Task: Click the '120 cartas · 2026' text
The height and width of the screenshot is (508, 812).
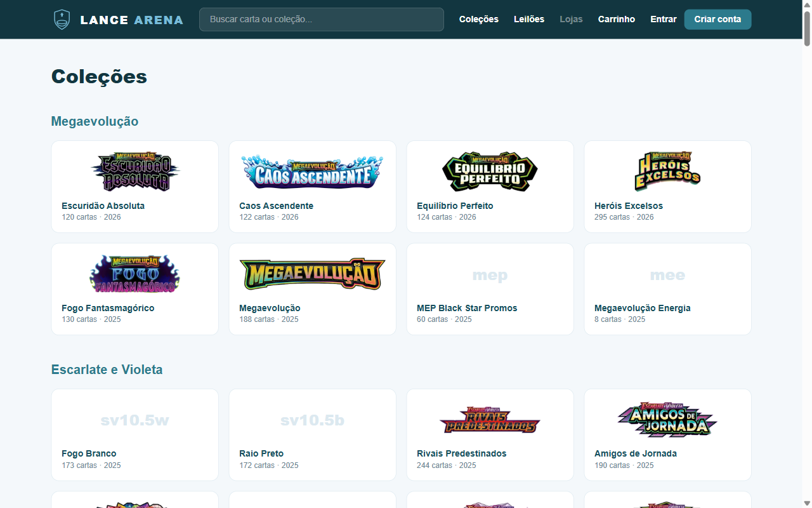Action: point(91,217)
